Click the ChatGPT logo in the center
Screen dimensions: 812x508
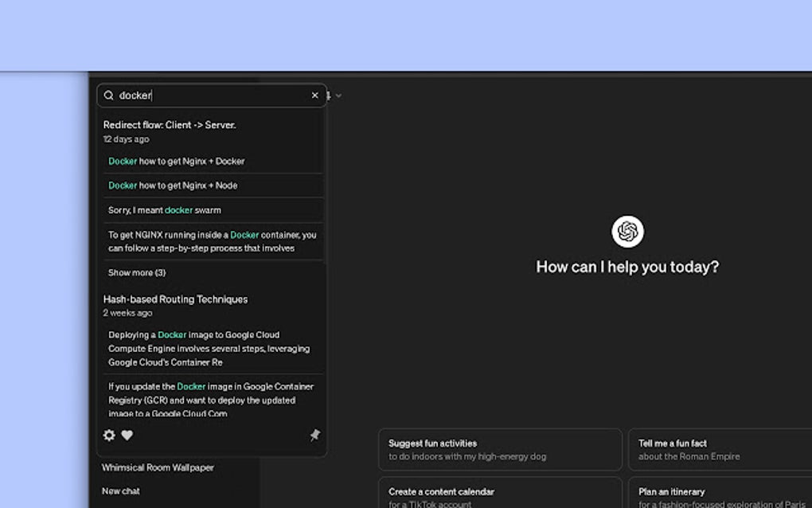(x=627, y=233)
